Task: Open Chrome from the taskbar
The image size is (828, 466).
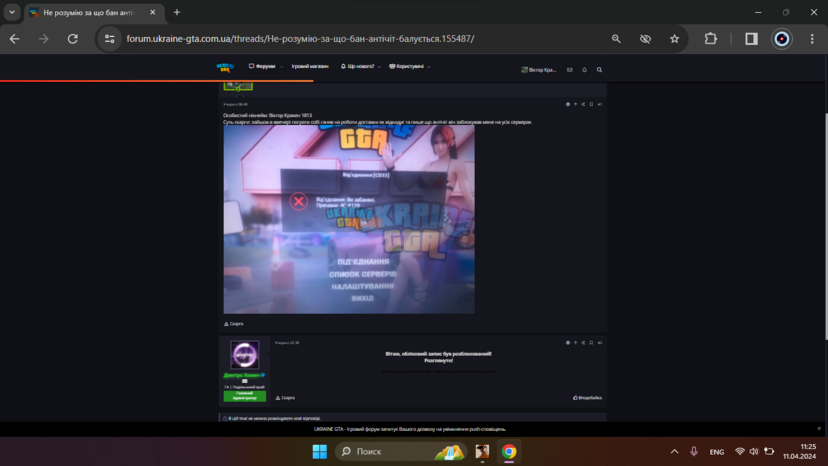Action: click(509, 452)
